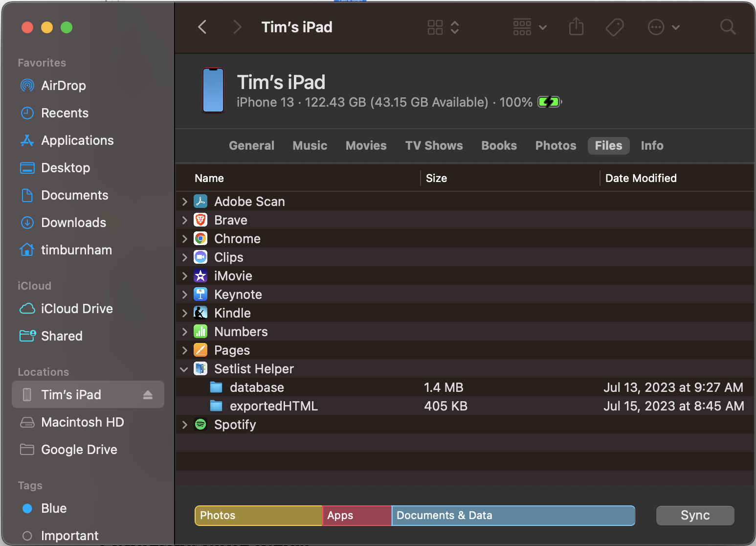
Task: Open the Search icon in the toolbar
Action: point(728,27)
